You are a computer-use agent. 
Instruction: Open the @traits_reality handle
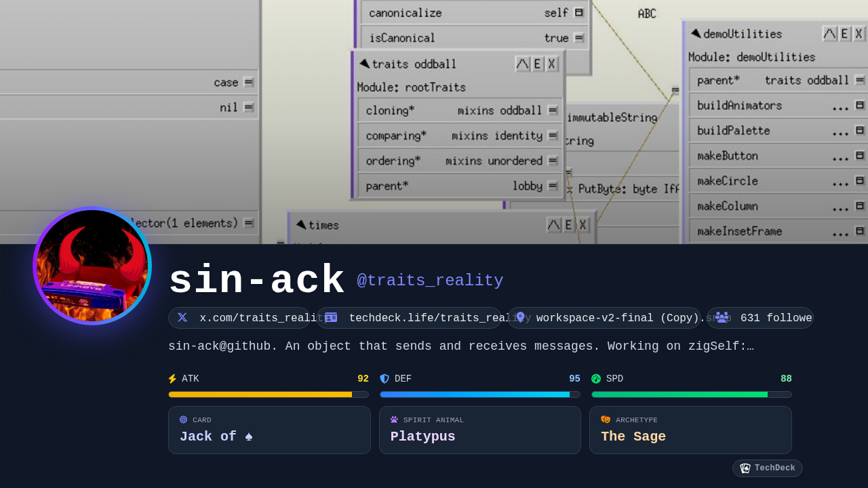click(x=430, y=281)
